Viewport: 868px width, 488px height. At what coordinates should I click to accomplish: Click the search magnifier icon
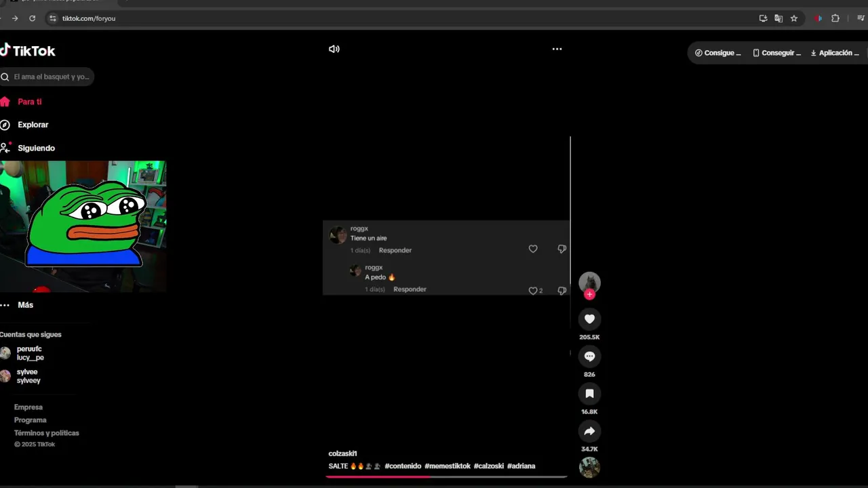click(x=5, y=77)
